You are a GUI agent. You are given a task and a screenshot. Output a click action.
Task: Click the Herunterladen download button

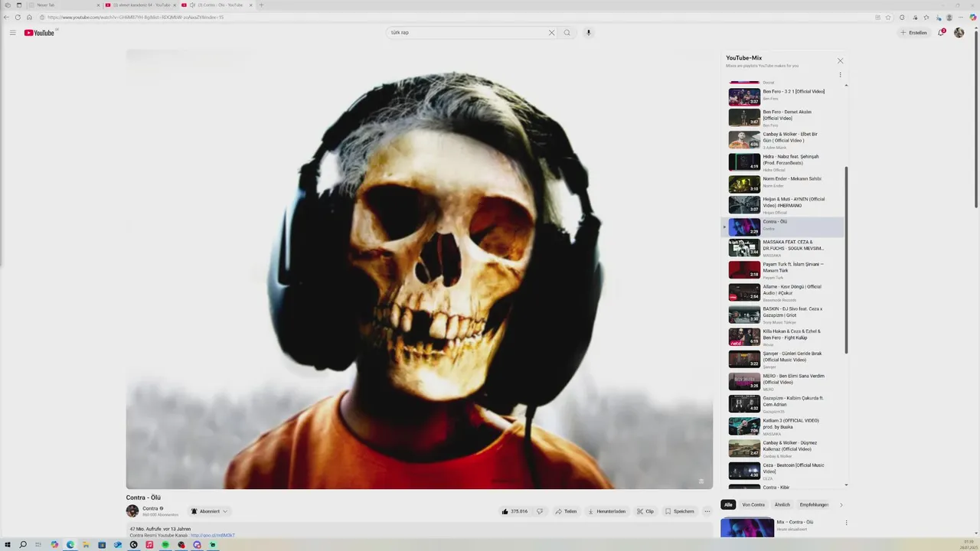pos(607,511)
